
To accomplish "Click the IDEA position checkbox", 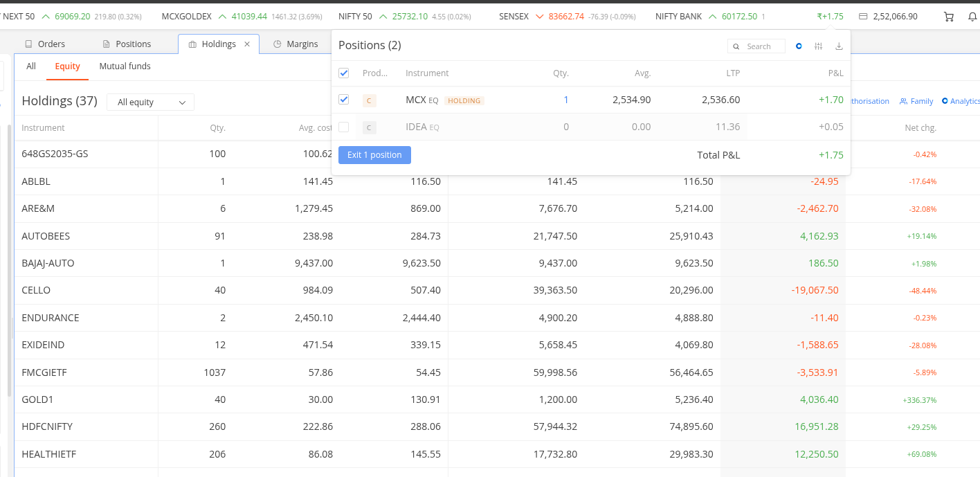I will 344,127.
